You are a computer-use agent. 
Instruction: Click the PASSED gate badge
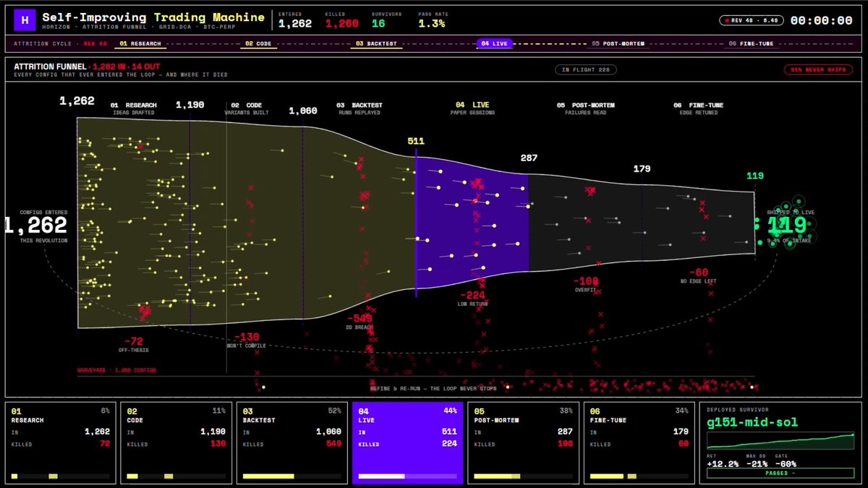click(780, 473)
